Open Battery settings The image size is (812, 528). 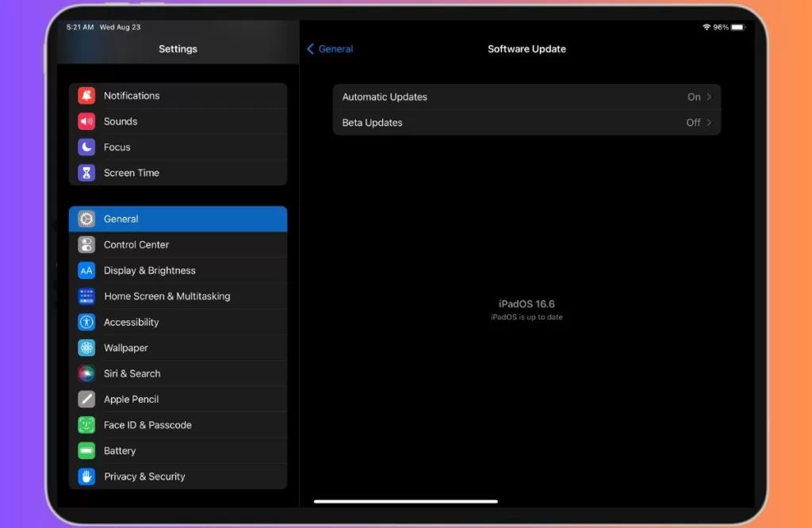[178, 451]
